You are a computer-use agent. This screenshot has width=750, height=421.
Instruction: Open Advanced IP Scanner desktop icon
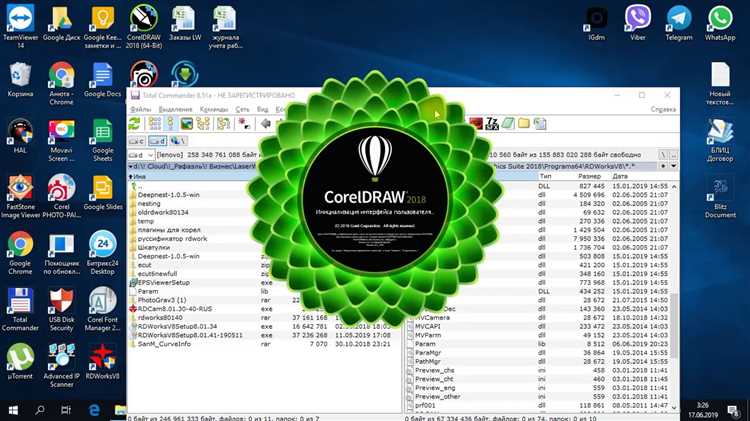tap(61, 366)
